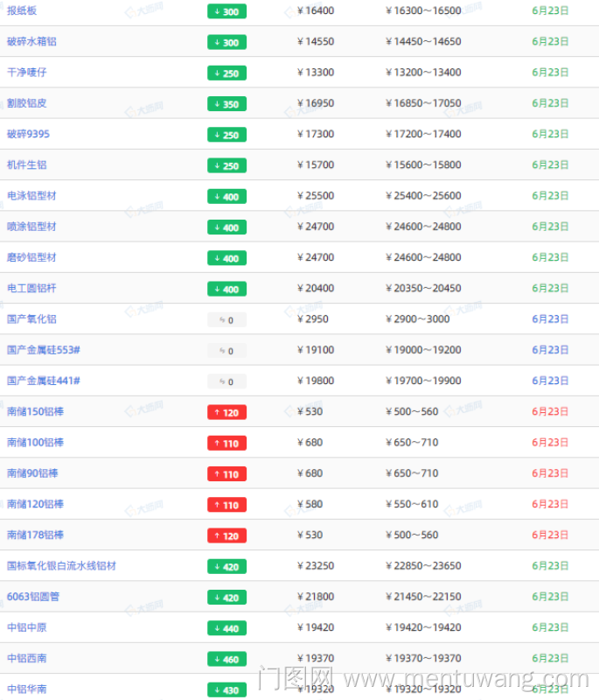
Task: Click the 国标氧化银白流水线铝材 link
Action: [x=61, y=566]
